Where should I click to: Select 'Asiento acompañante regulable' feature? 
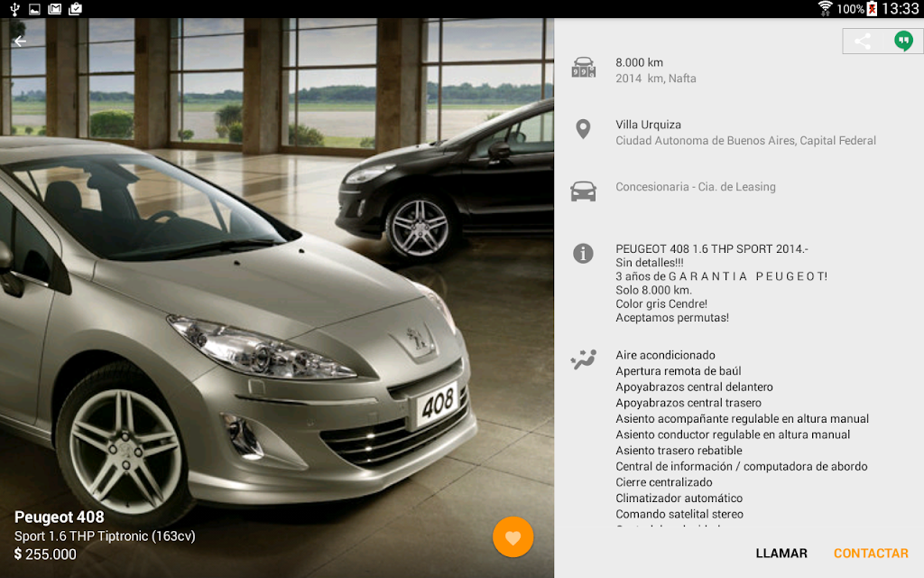click(742, 419)
